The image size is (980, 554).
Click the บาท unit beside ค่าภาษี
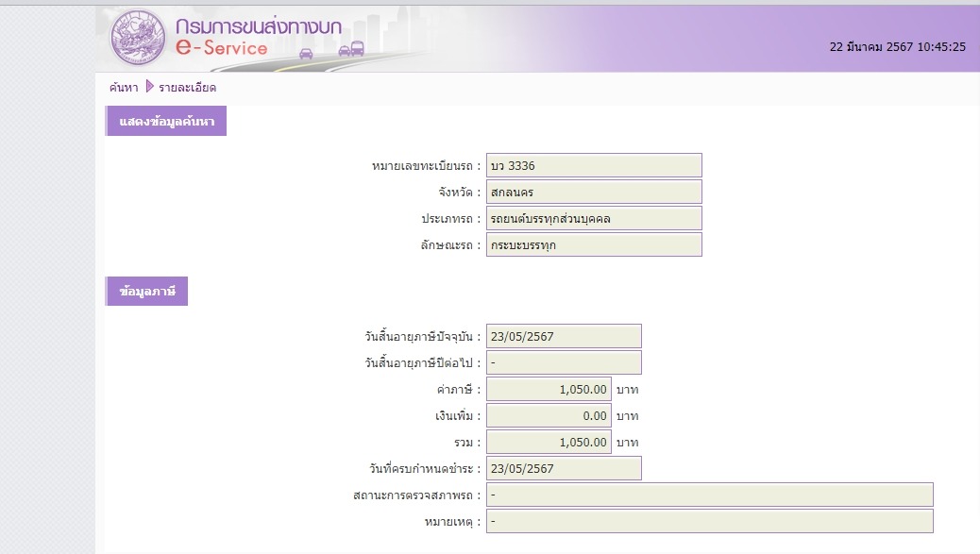[628, 390]
